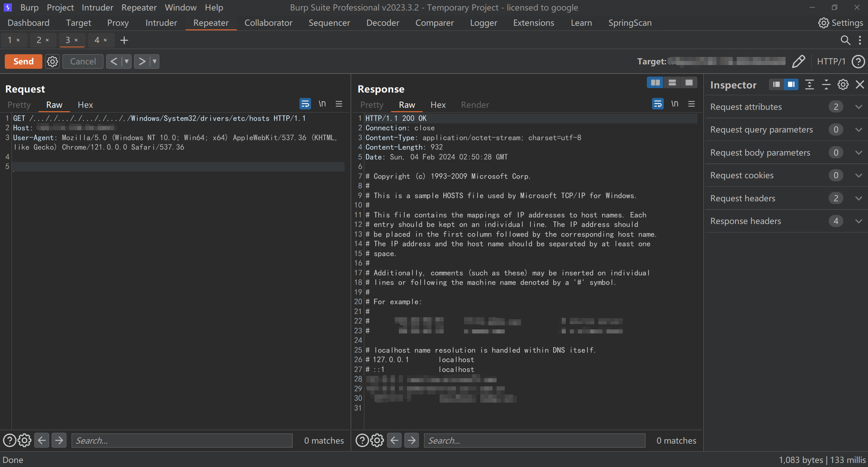Click the Inspector settings gear icon
The image size is (868, 467).
tap(843, 84)
